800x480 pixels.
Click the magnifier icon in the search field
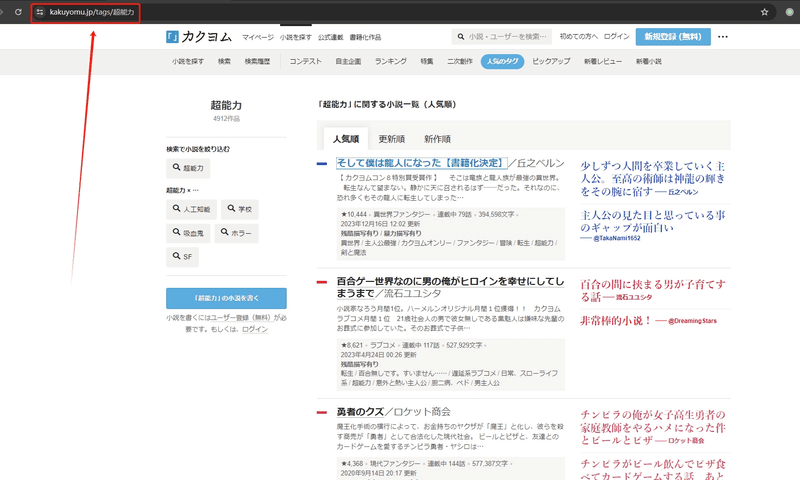coord(461,37)
